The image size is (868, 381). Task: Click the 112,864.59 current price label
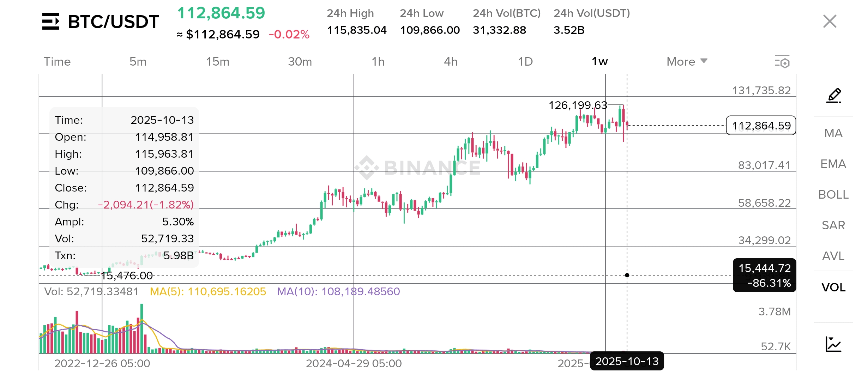point(761,126)
